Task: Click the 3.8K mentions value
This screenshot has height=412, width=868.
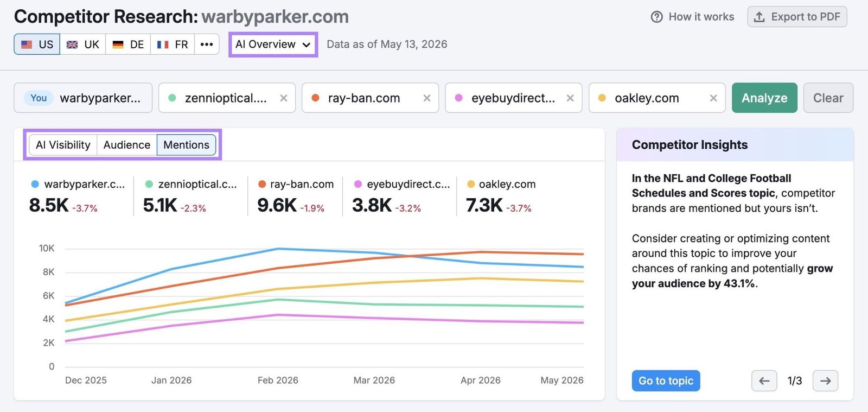Action: click(372, 205)
